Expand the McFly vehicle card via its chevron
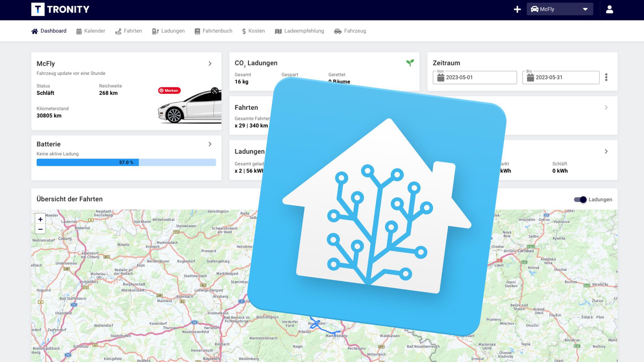 point(210,64)
